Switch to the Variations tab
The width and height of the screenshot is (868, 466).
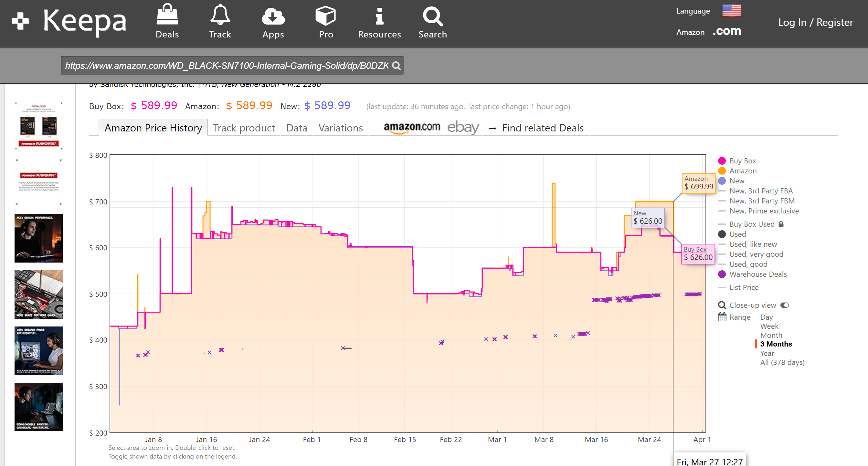pos(340,128)
